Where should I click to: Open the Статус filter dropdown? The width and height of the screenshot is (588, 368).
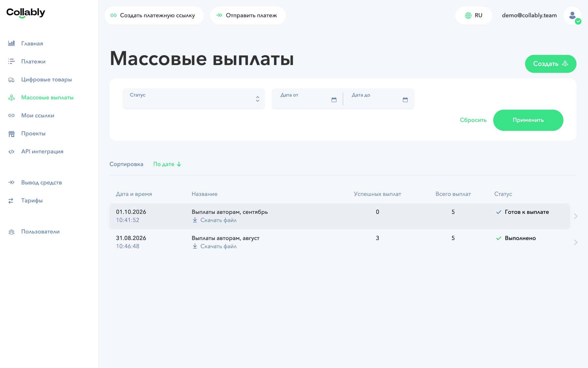pyautogui.click(x=194, y=99)
